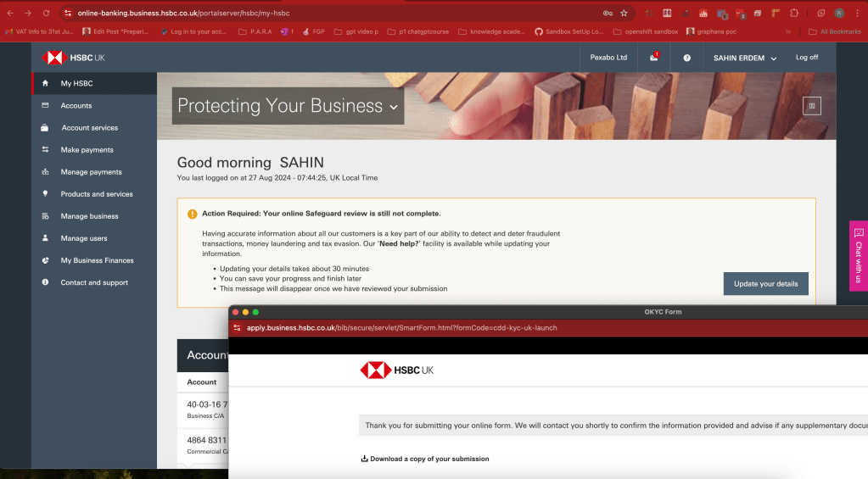Open the help question mark icon
The height and width of the screenshot is (479, 868).
[x=686, y=58]
